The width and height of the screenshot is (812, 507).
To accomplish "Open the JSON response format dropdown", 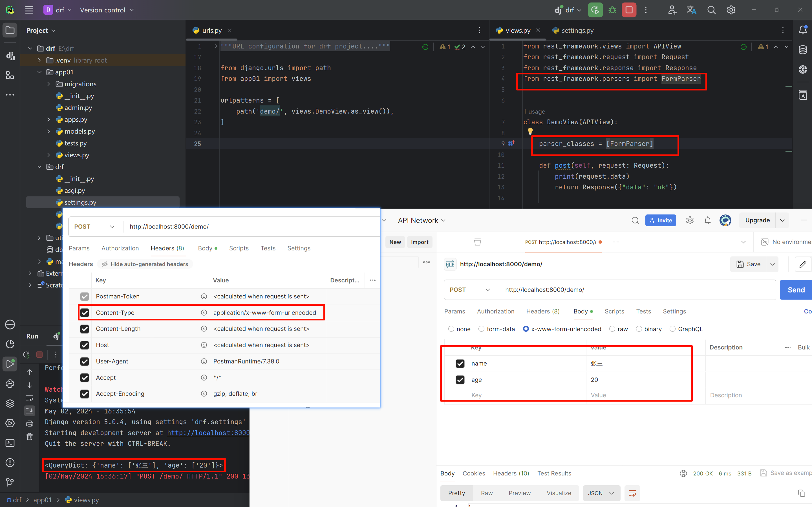I will pyautogui.click(x=601, y=493).
